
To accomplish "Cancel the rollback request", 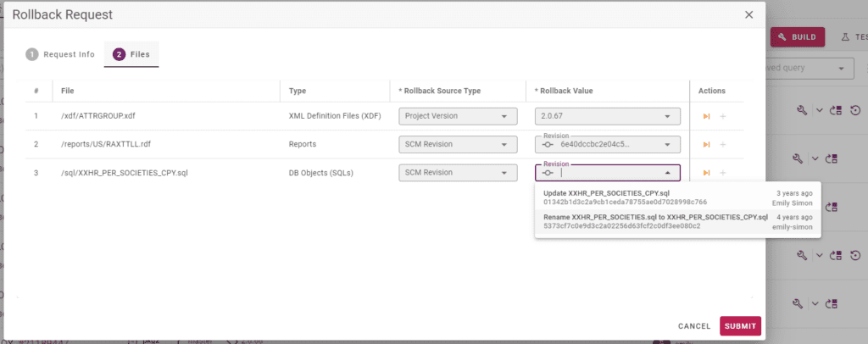I will pos(694,326).
